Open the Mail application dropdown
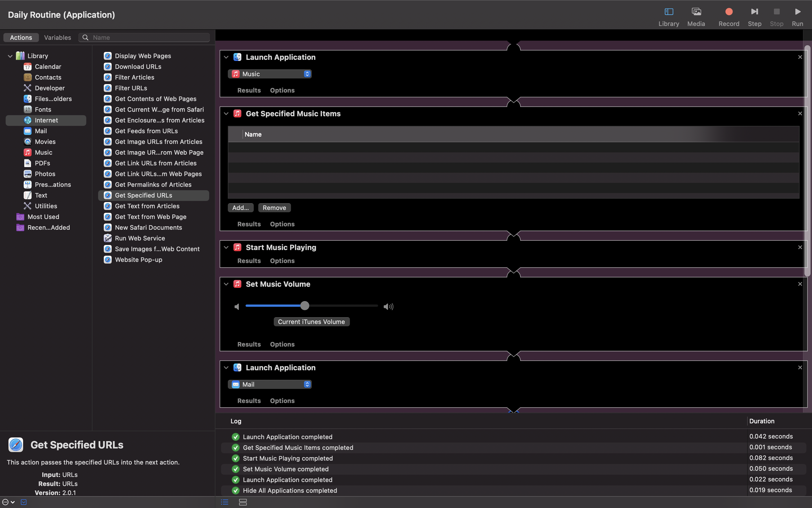Viewport: 812px width, 508px height. [270, 384]
